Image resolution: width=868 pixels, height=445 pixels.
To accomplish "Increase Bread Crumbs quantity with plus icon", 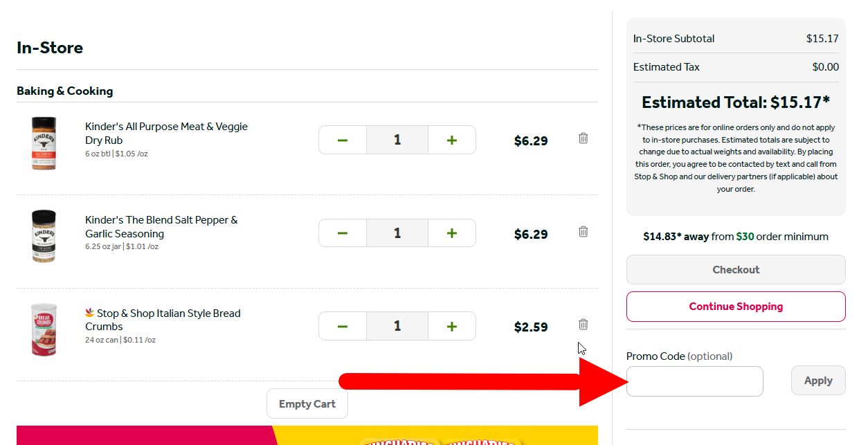I will point(451,325).
